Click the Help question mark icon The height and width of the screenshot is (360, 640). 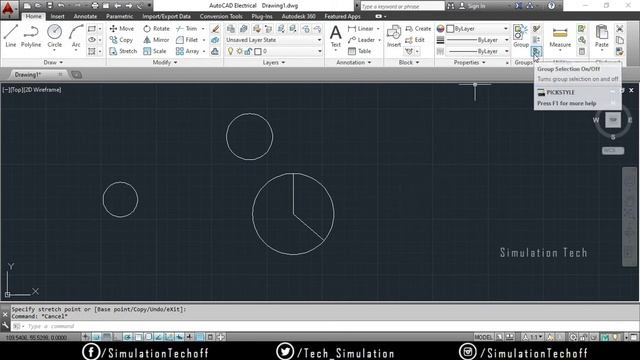click(551, 6)
